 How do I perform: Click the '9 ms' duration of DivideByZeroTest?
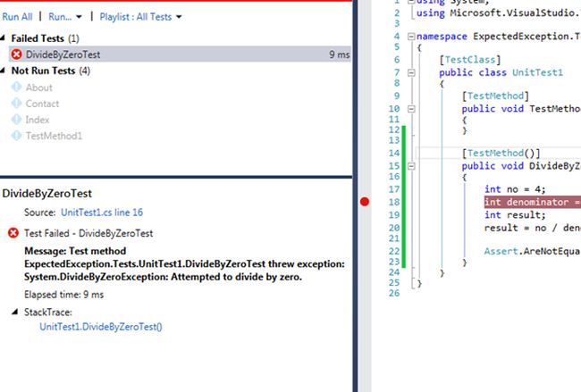coord(340,54)
